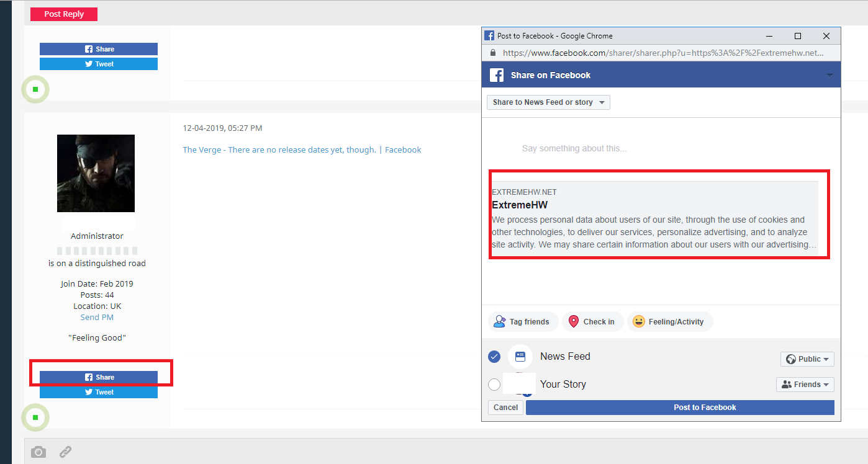Toggle the News Feed checkmark

coord(494,357)
